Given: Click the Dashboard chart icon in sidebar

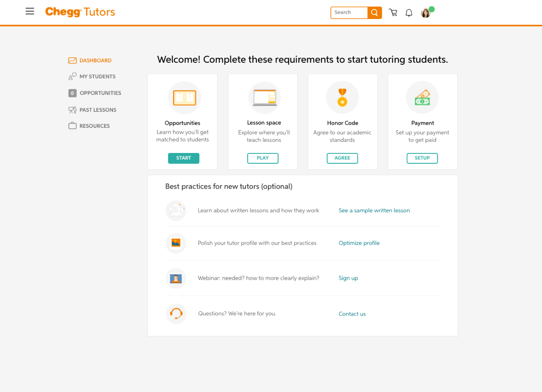Looking at the screenshot, I should click(72, 60).
